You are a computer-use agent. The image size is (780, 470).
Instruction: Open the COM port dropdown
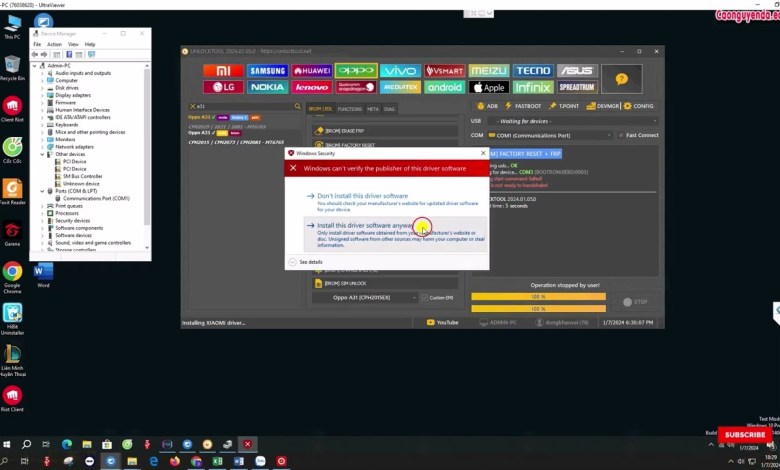tap(549, 135)
